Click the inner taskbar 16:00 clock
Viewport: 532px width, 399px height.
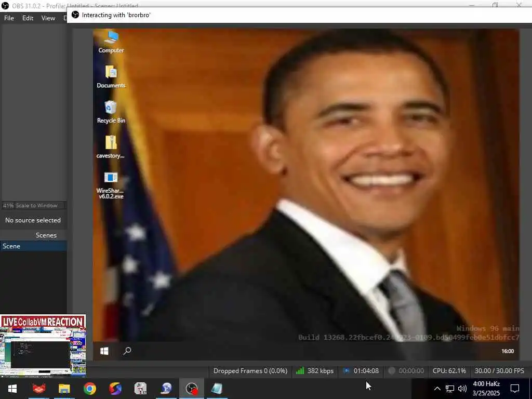click(507, 351)
